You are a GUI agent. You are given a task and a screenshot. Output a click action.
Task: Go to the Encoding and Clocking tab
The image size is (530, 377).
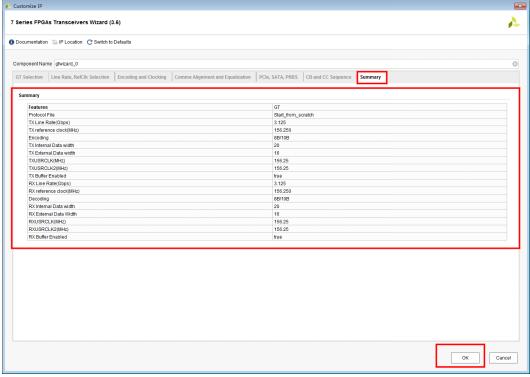coord(142,77)
